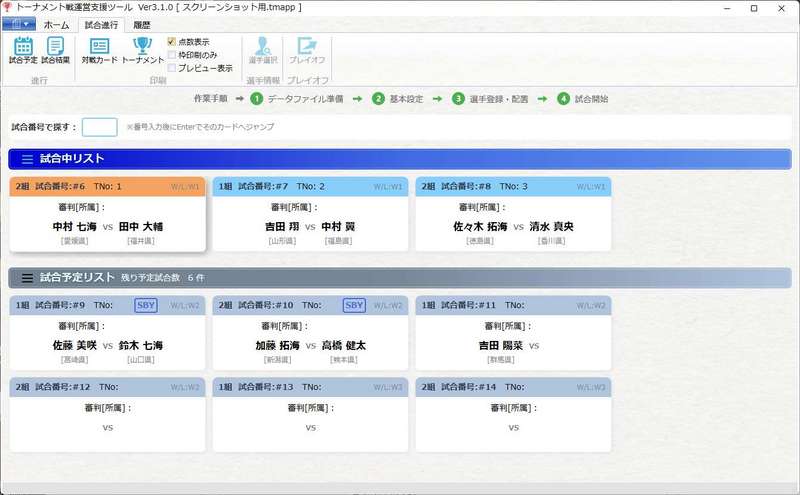Image resolution: width=800 pixels, height=495 pixels.
Task: Click the SBY badge on match #10
Action: 354,305
